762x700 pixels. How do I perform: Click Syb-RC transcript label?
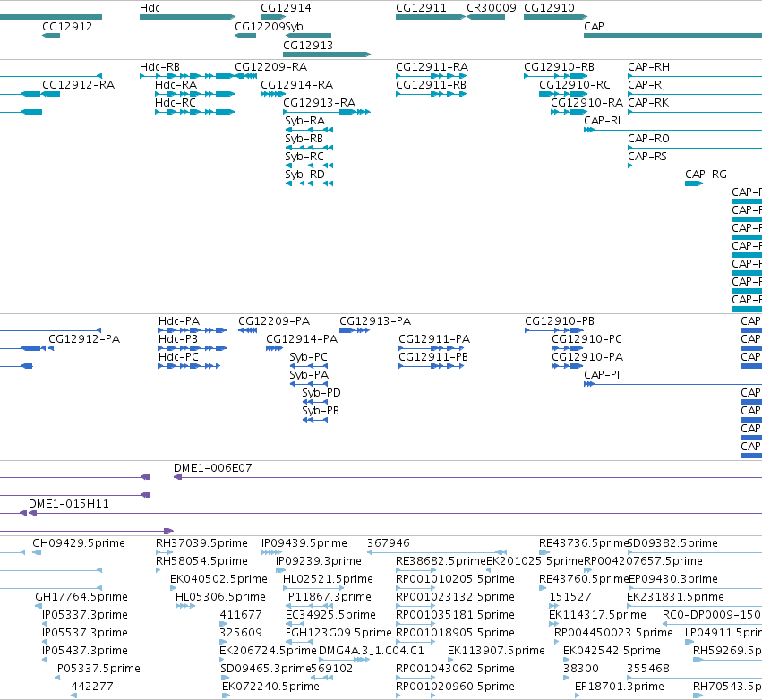point(304,157)
